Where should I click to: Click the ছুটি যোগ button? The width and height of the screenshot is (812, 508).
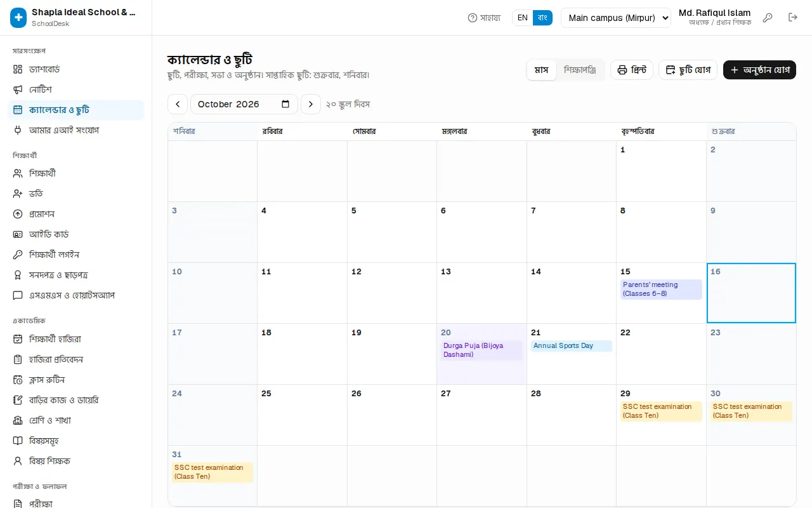tap(688, 70)
